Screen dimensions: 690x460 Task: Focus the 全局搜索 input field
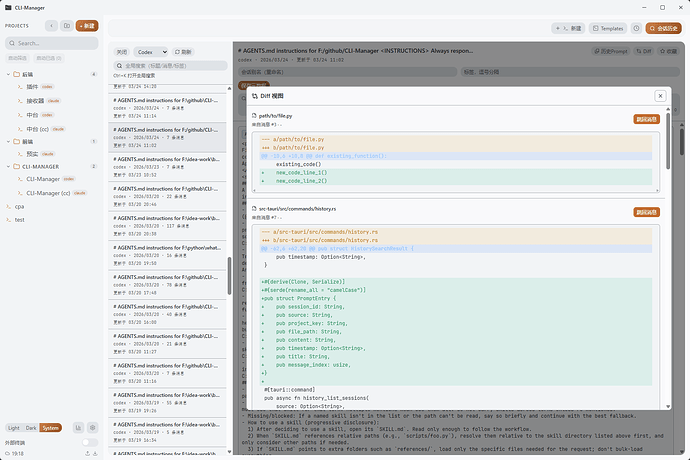170,66
